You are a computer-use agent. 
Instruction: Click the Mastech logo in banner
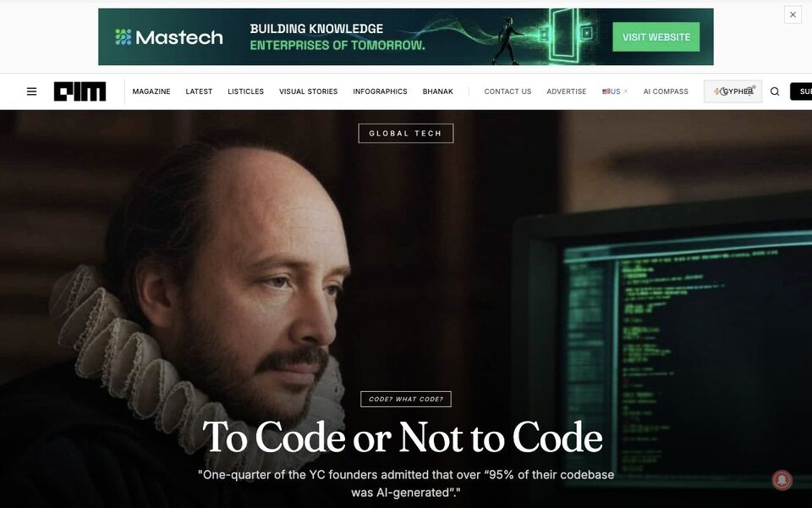coord(169,37)
